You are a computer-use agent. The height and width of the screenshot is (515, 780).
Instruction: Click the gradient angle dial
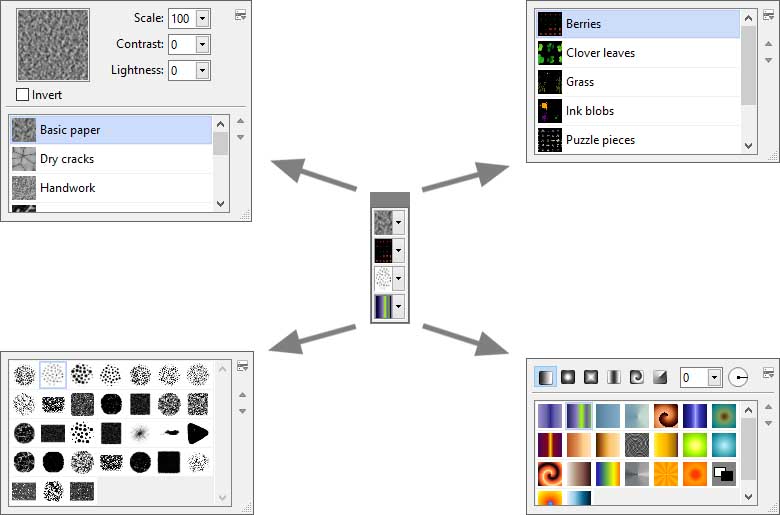[738, 377]
